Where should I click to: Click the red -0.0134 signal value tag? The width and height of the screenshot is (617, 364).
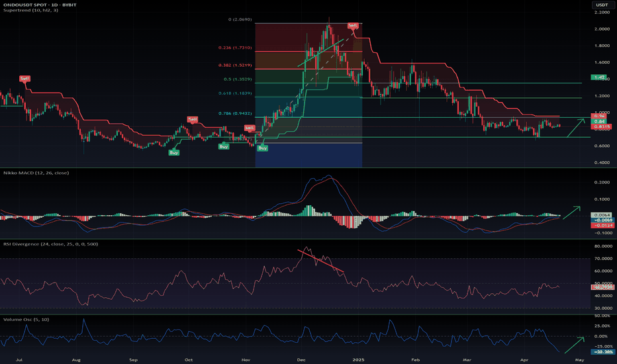click(602, 226)
